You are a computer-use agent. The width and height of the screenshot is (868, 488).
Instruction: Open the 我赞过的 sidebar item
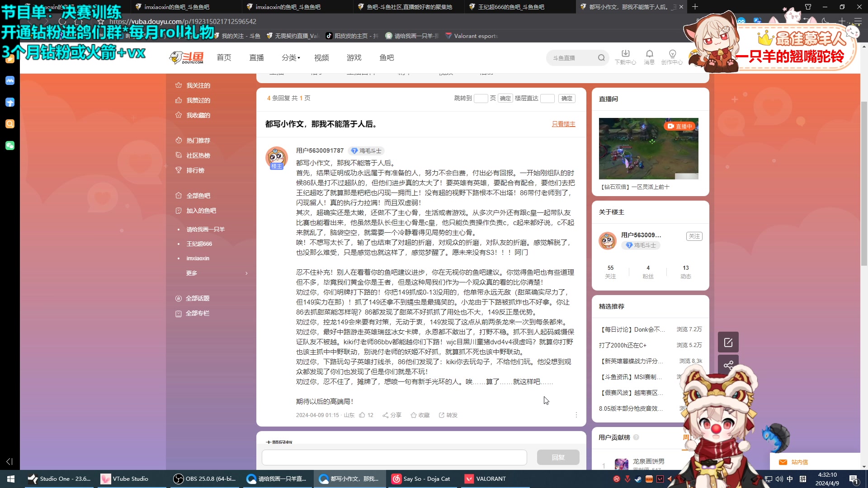click(x=193, y=100)
